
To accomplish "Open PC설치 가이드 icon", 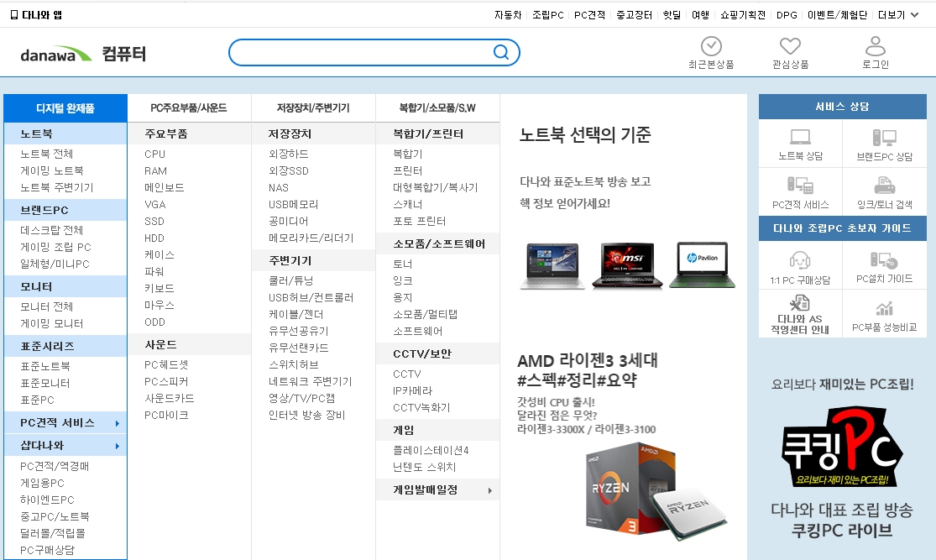I will [884, 260].
